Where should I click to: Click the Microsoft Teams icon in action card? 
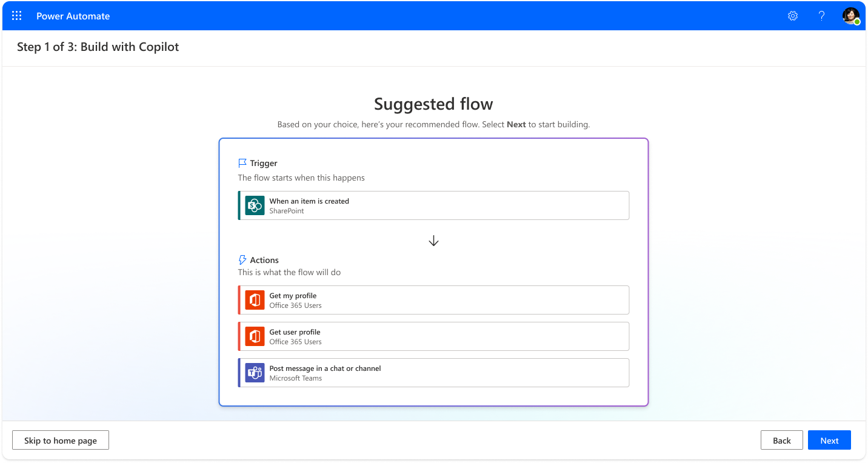point(255,373)
